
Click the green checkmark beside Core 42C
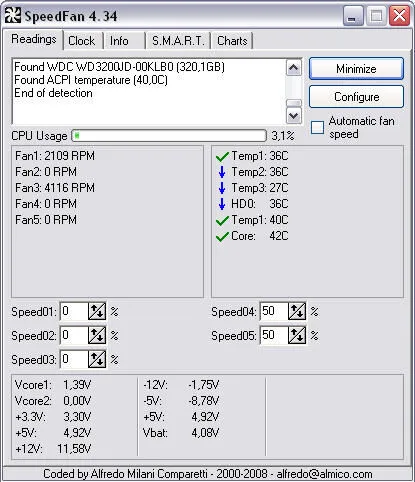[222, 236]
